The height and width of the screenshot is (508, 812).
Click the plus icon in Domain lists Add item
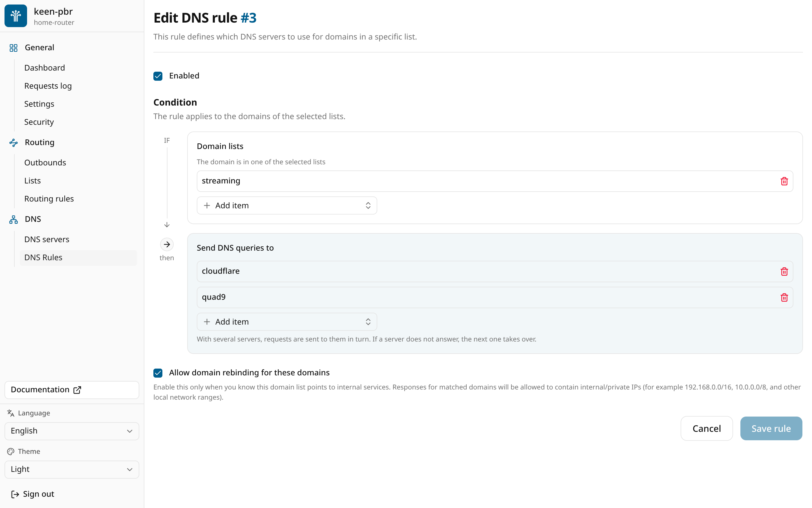point(207,205)
